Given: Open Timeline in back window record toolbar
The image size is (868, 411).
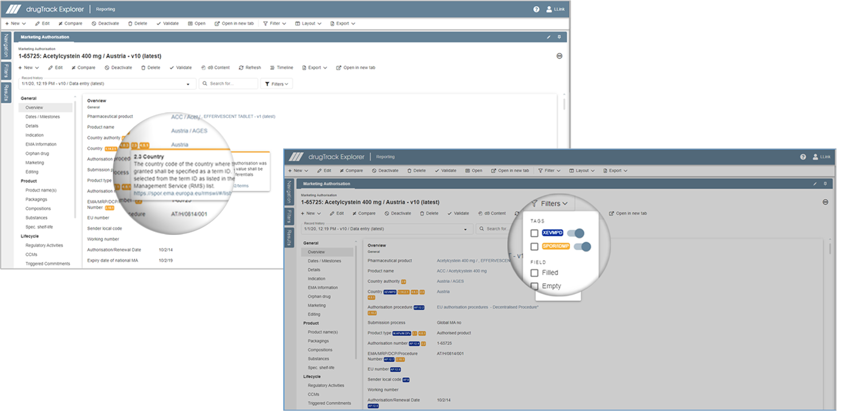Looking at the screenshot, I should coord(282,67).
